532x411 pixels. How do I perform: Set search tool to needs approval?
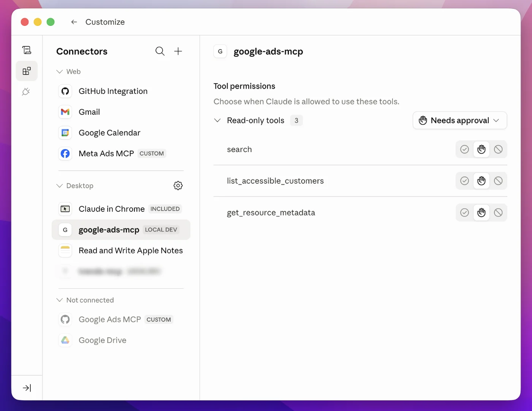pos(481,149)
